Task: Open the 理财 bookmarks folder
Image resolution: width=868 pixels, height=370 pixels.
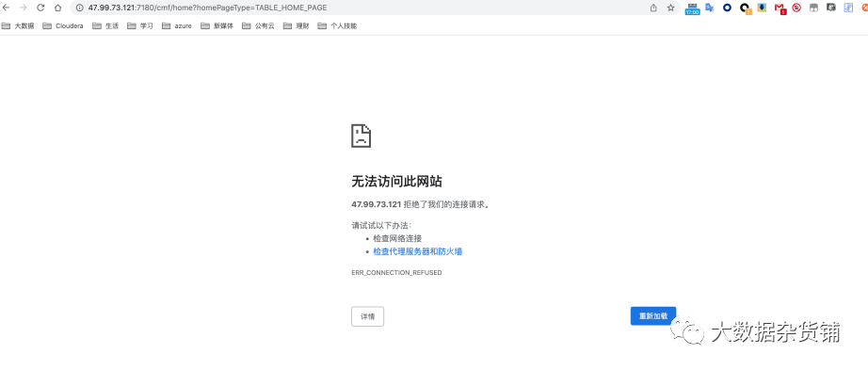Action: 297,25
